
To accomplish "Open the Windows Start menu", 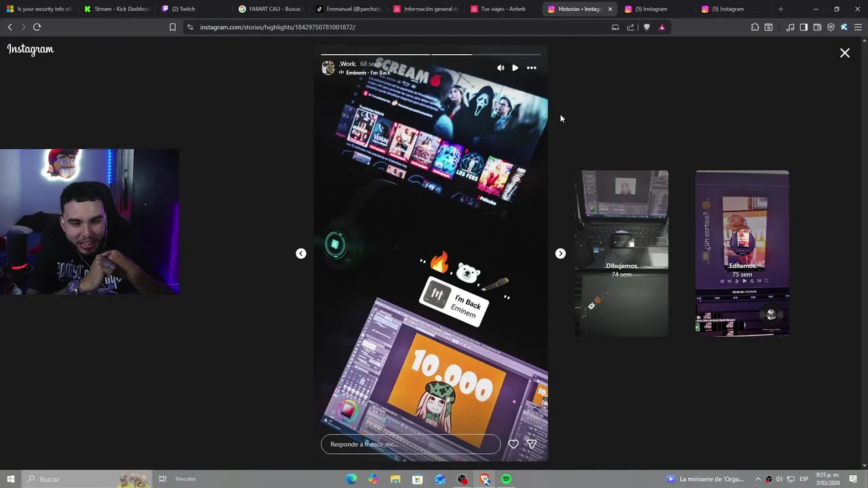I will [10, 479].
